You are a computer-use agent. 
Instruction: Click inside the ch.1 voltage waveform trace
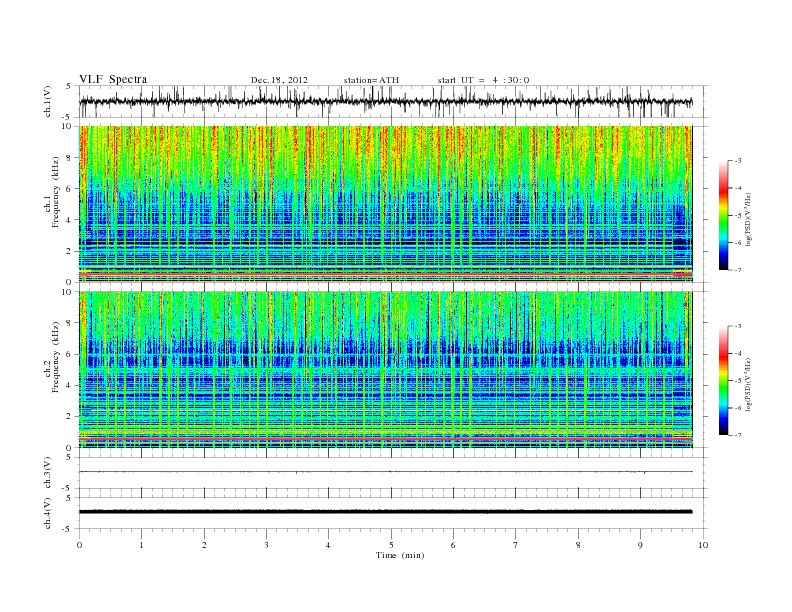(385, 101)
